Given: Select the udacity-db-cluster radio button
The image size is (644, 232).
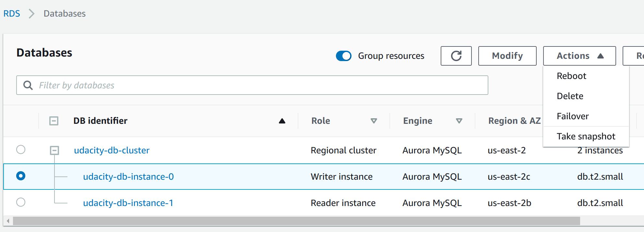Looking at the screenshot, I should [21, 150].
